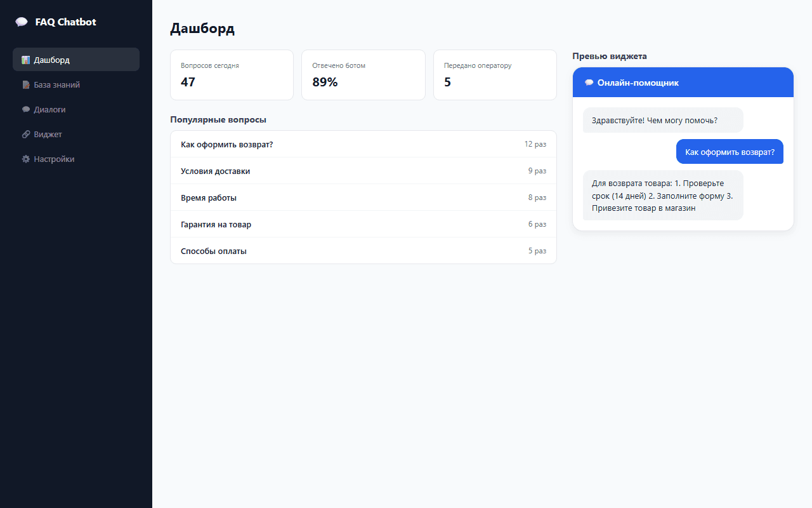Click the Превью виджета heading
Viewport: 812px width, 508px height.
pos(610,56)
